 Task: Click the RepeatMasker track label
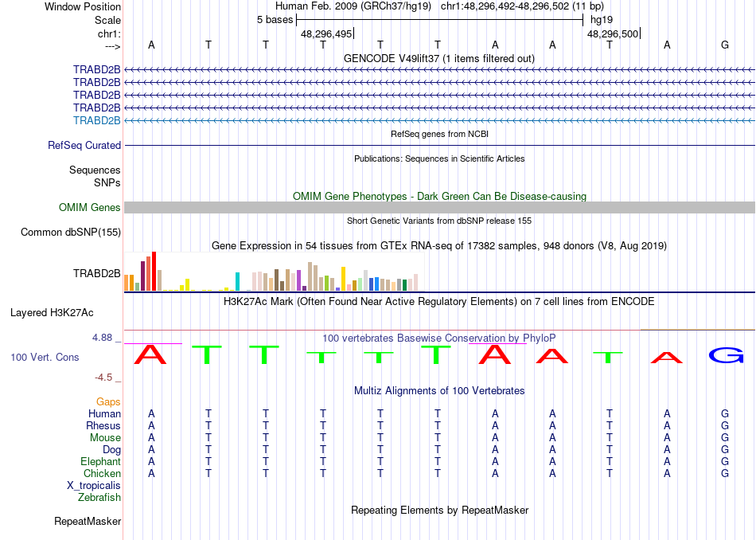[88, 521]
